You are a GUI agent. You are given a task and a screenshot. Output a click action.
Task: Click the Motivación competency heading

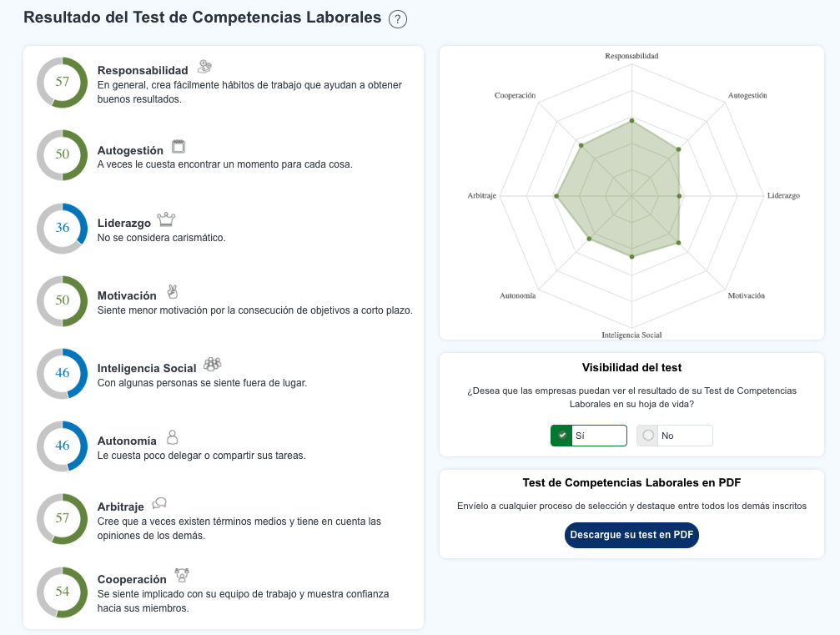click(x=127, y=296)
